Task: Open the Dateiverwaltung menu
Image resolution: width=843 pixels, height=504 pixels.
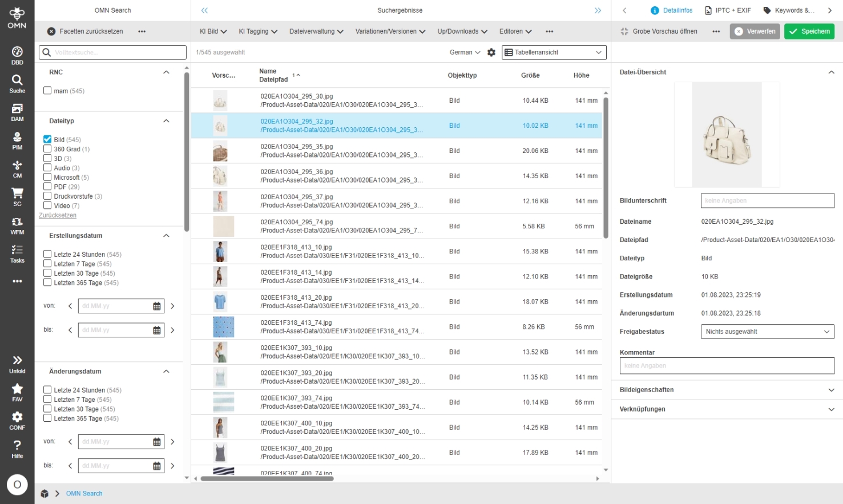Action: click(x=316, y=31)
